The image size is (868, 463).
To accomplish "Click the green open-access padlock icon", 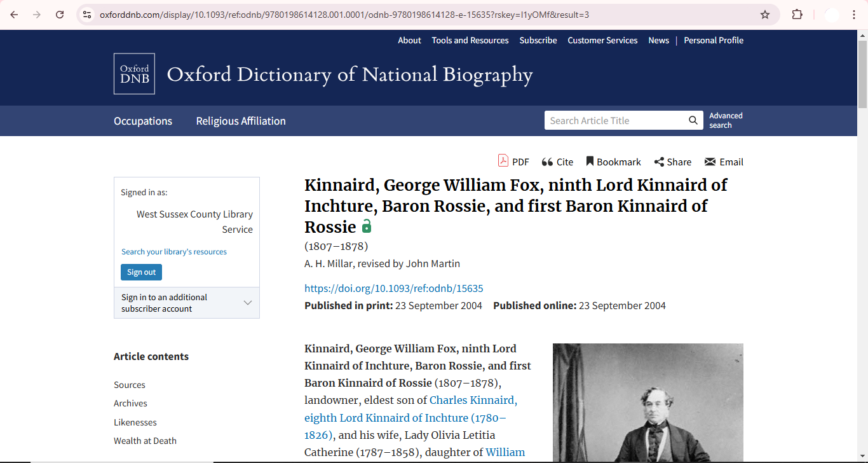I will pyautogui.click(x=367, y=226).
